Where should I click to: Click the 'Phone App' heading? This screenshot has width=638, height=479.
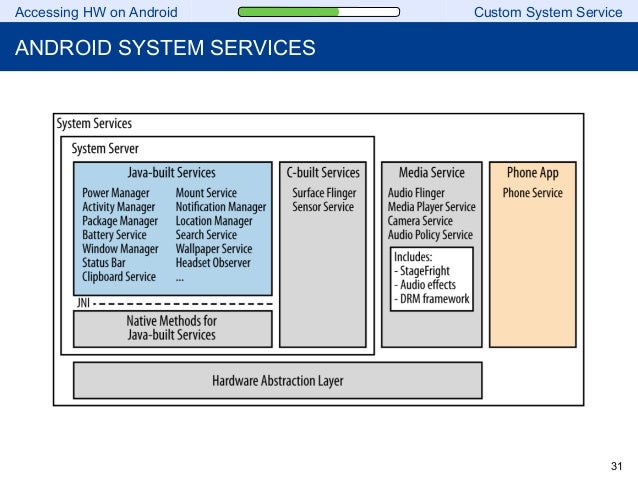coord(533,173)
